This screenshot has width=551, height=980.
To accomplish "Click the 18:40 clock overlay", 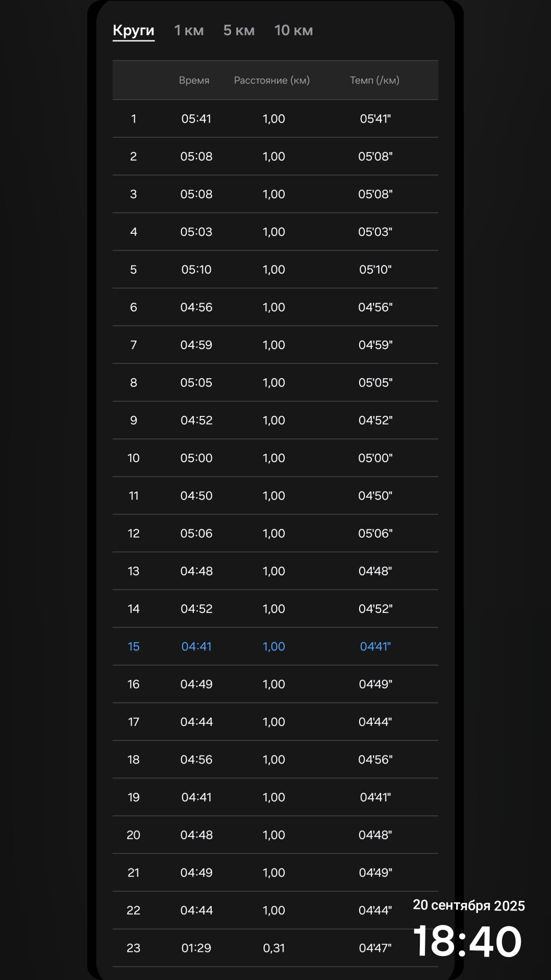I will [x=467, y=942].
